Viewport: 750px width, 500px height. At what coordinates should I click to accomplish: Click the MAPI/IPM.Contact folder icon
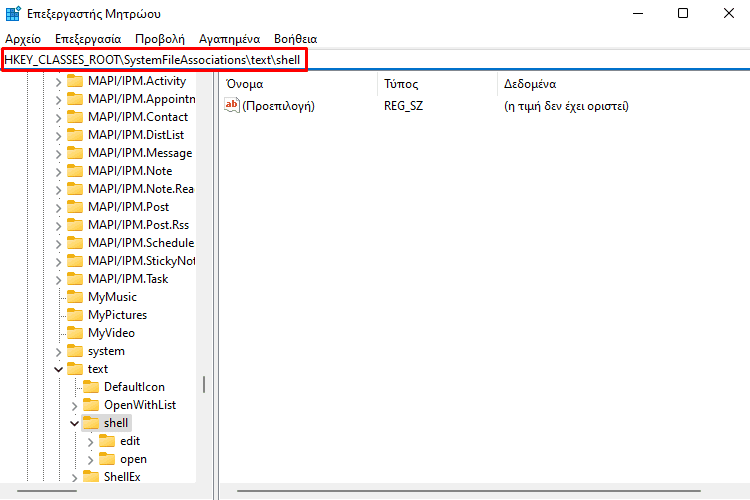(x=75, y=116)
